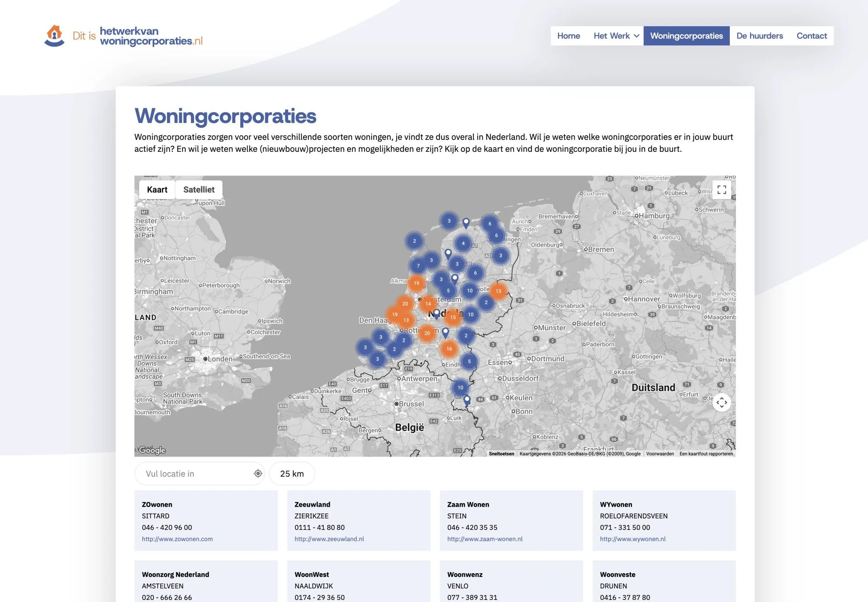Click phone number 046 - 420 35 35

tap(473, 527)
